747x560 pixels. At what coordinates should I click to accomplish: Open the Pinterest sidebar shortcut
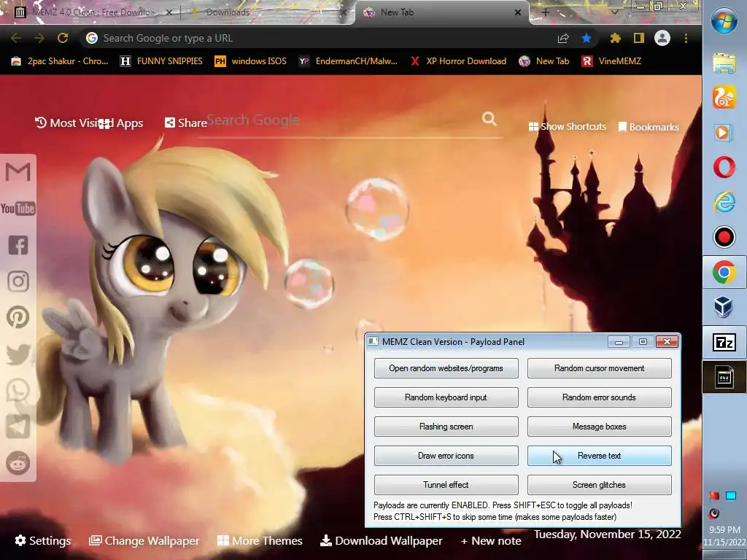pyautogui.click(x=18, y=317)
